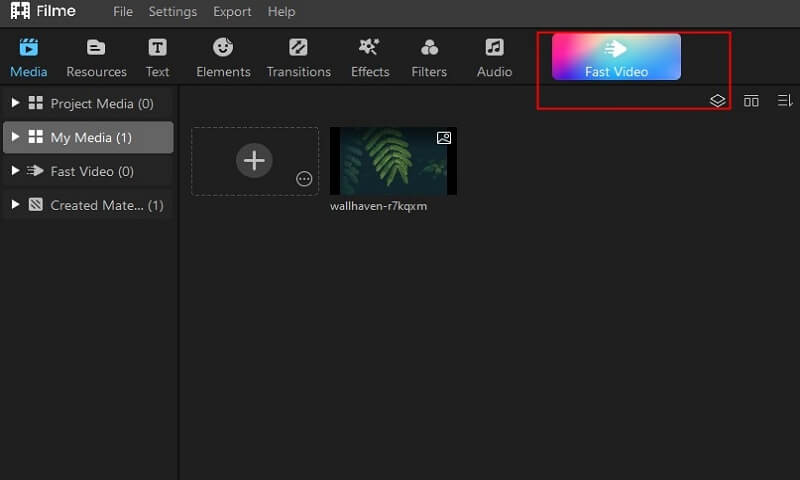Select Project Media (0) folder
Image resolution: width=800 pixels, height=480 pixels.
pyautogui.click(x=88, y=104)
